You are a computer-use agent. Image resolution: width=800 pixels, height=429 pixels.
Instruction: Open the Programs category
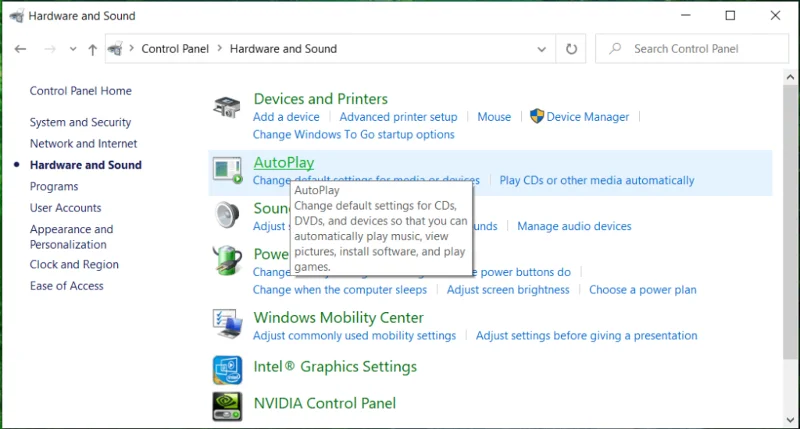point(54,187)
